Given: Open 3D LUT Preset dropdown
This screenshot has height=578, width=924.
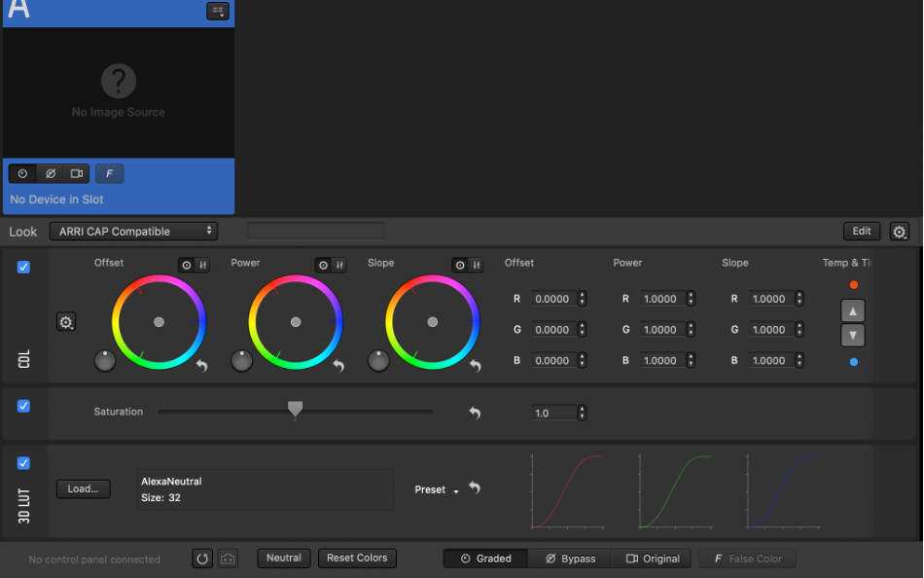Looking at the screenshot, I should click(436, 489).
